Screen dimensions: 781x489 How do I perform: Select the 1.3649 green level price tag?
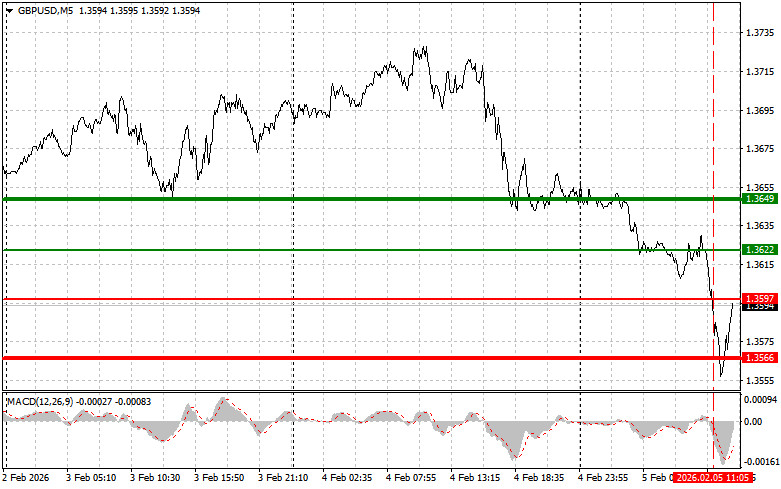760,199
